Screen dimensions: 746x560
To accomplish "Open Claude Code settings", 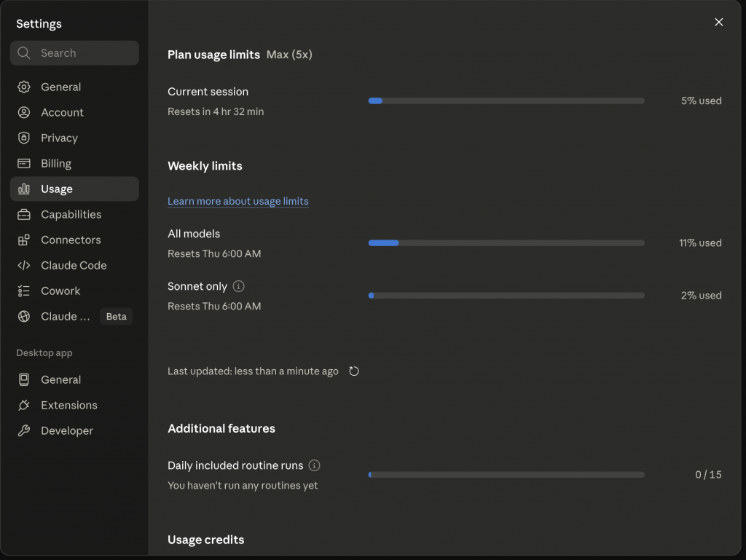I will click(x=74, y=265).
